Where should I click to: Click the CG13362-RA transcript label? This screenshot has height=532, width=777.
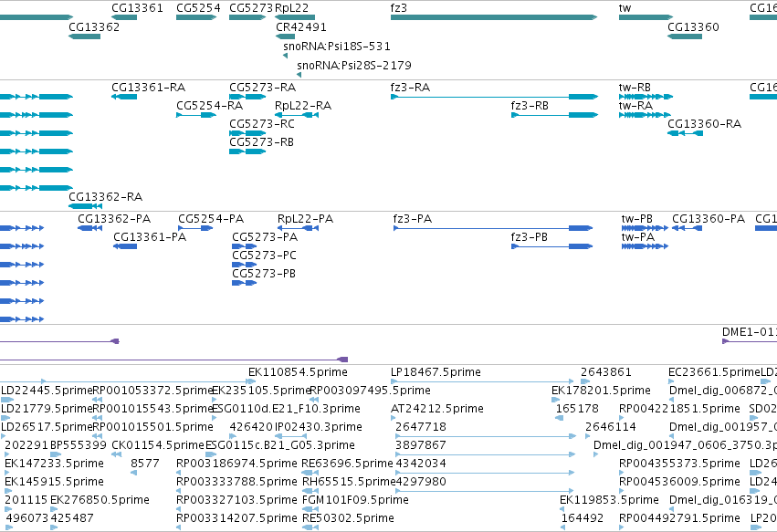(x=106, y=197)
